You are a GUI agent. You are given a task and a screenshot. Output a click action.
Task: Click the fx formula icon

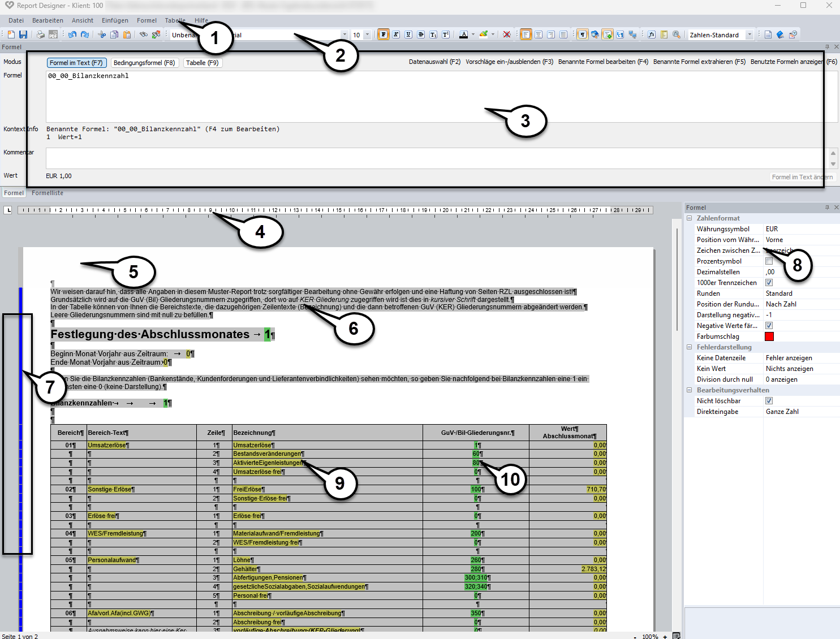[x=652, y=34]
